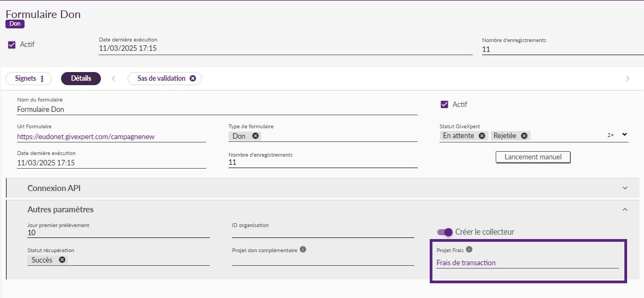This screenshot has height=298, width=644.
Task: Remove the Don form type tag
Action: coord(255,136)
